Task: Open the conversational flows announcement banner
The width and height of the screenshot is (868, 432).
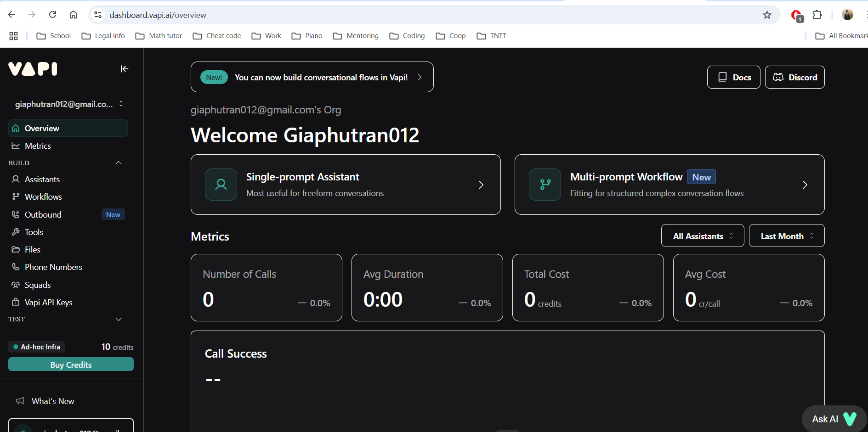Action: pyautogui.click(x=312, y=77)
